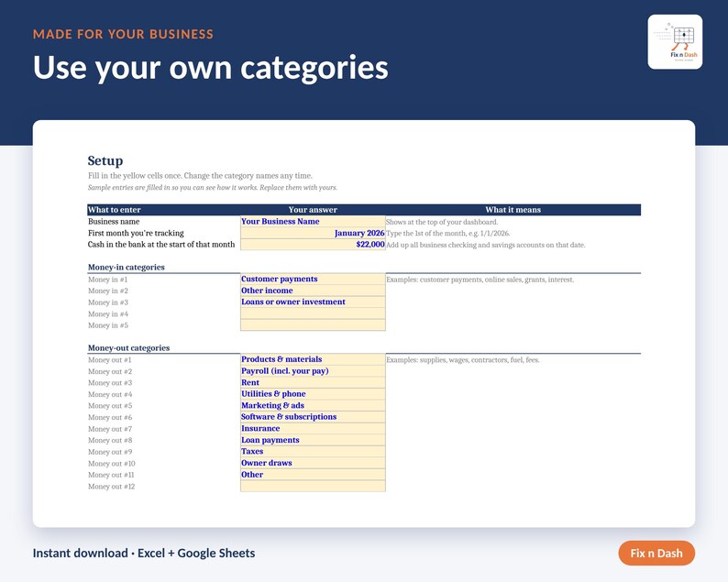Click the 'Money in #2' label
Image resolution: width=728 pixels, height=582 pixels.
(x=108, y=291)
